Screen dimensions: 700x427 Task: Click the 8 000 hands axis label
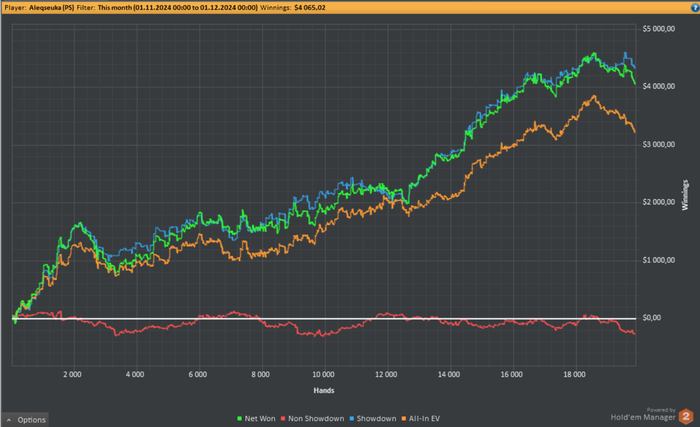point(260,374)
